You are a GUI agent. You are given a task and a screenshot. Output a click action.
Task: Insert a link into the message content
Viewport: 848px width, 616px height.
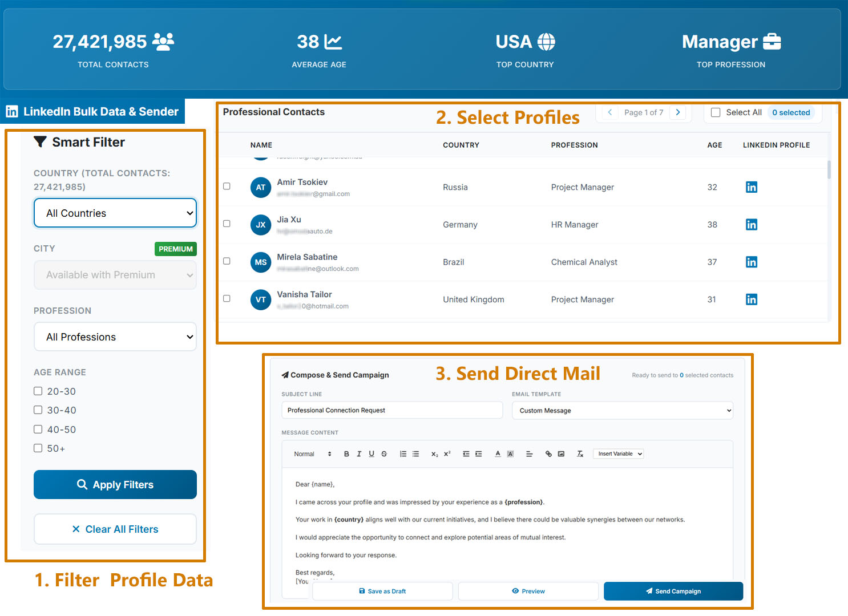point(548,453)
